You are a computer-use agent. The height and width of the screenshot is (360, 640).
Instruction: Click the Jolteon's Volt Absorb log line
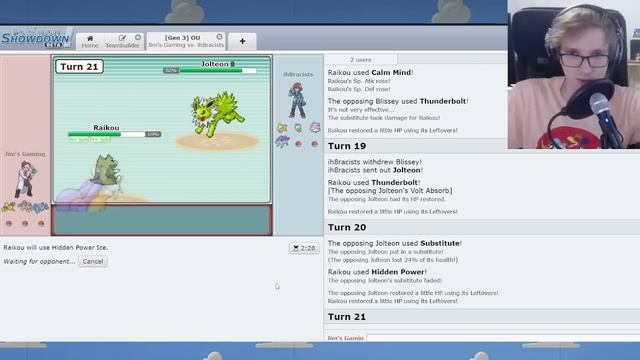[x=390, y=191]
